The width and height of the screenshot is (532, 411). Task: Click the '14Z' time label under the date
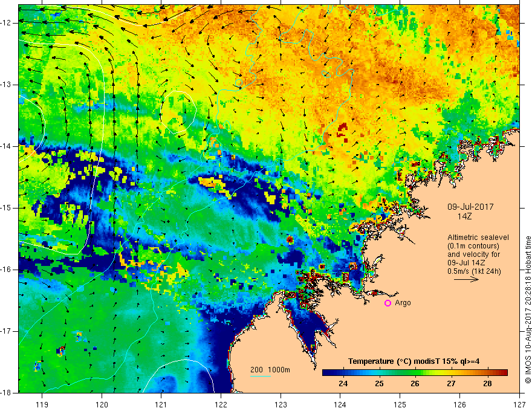(x=464, y=216)
